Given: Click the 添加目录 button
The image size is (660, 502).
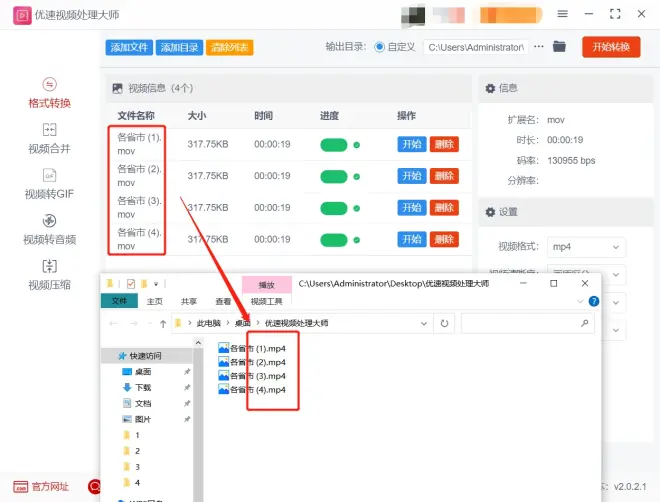Looking at the screenshot, I should pyautogui.click(x=179, y=47).
